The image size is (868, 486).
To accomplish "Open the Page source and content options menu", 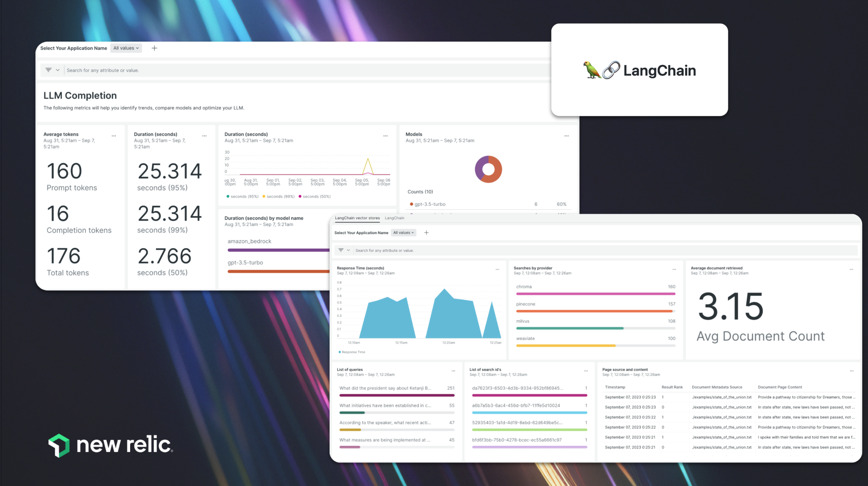I will (x=853, y=370).
